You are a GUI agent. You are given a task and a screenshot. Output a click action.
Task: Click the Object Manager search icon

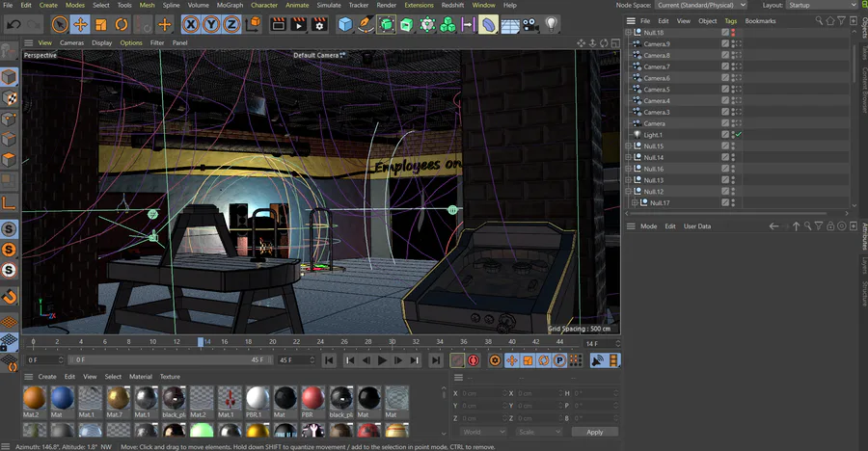point(819,21)
